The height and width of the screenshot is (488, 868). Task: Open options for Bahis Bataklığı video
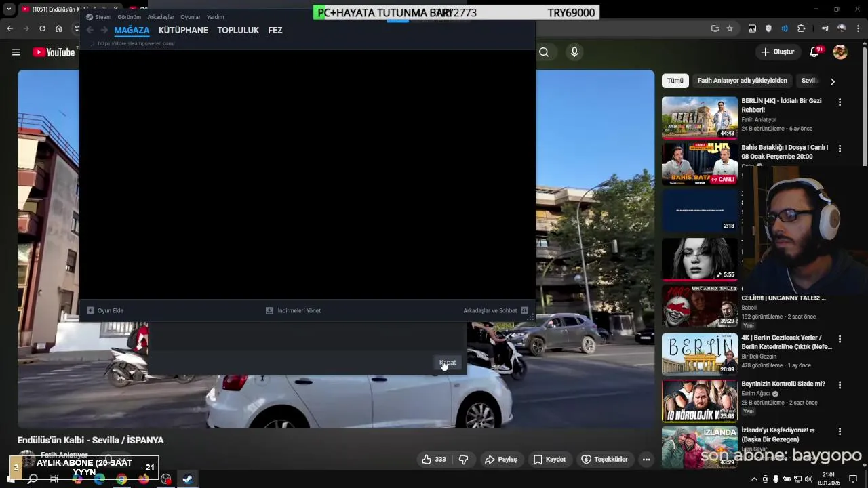[840, 148]
